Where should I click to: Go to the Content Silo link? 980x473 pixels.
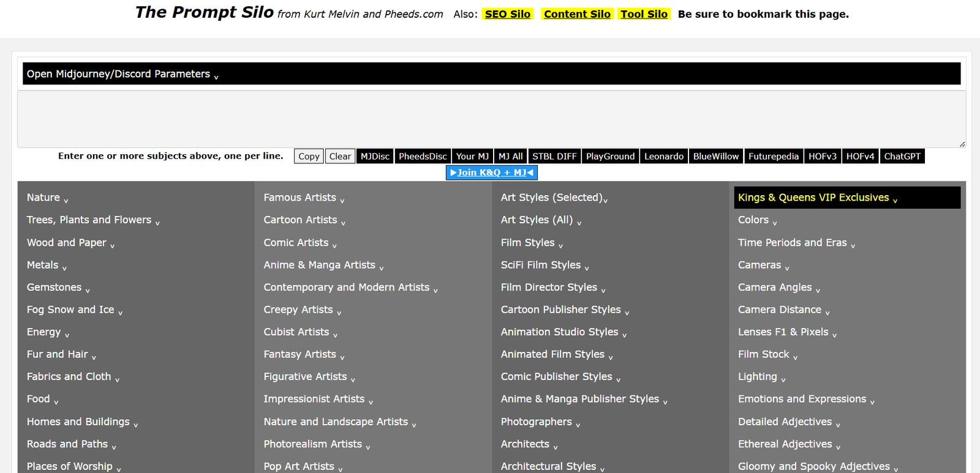577,14
